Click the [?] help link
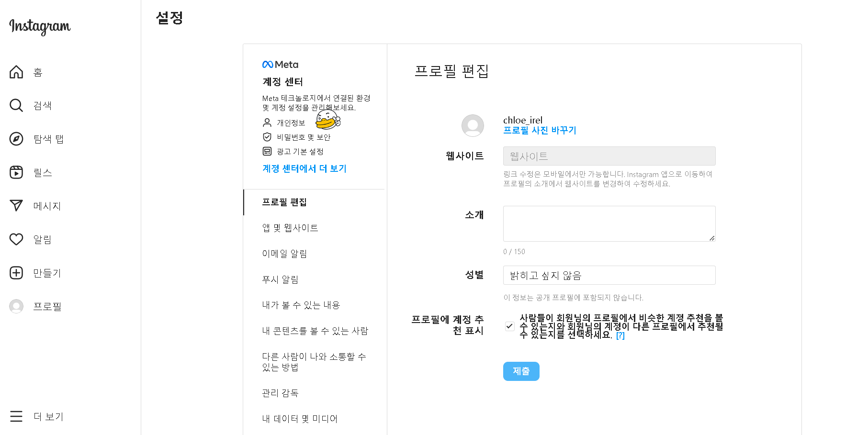This screenshot has width=868, height=435. click(x=620, y=335)
